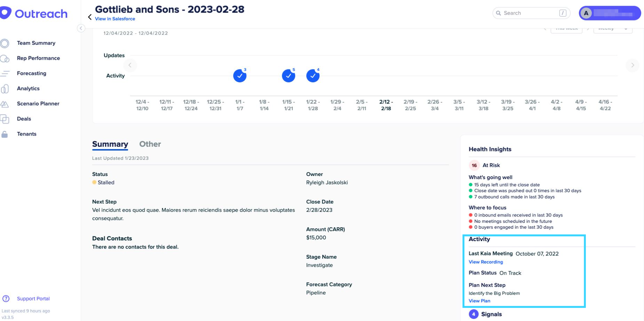The width and height of the screenshot is (644, 321).
Task: Click the $15,000 amount value
Action: tap(316, 237)
